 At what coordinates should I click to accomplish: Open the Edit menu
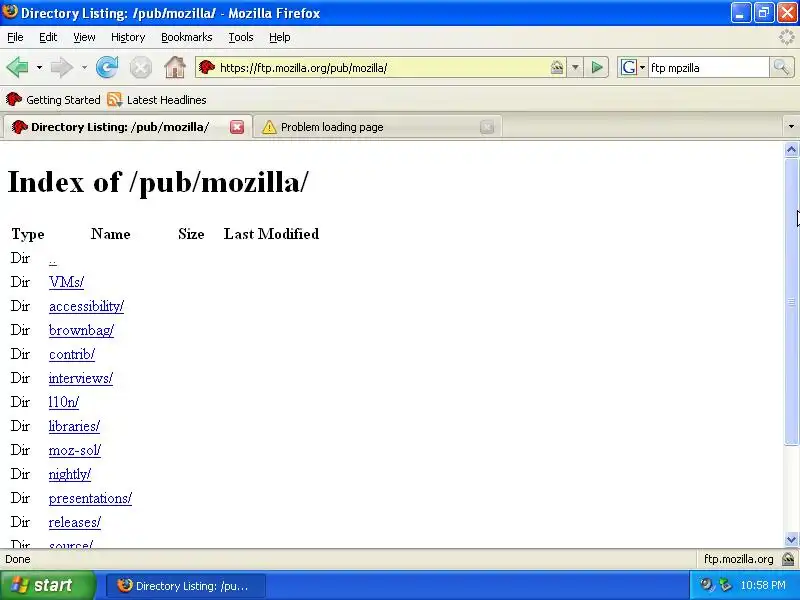coord(48,37)
